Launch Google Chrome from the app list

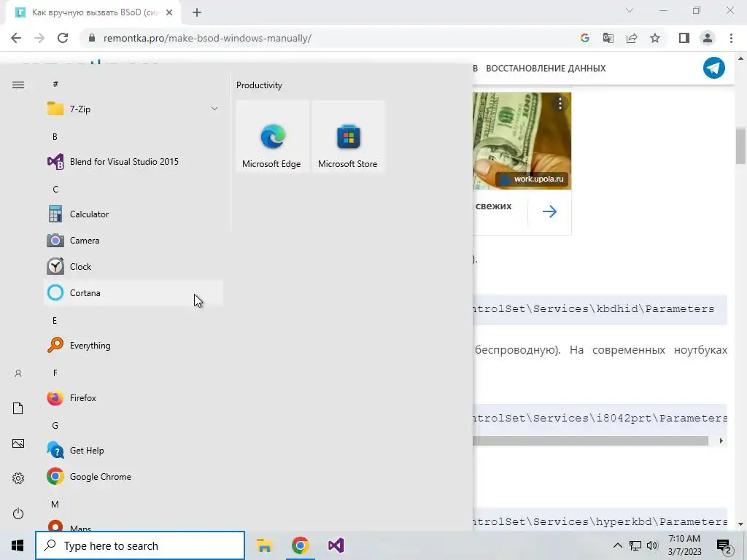pyautogui.click(x=133, y=477)
